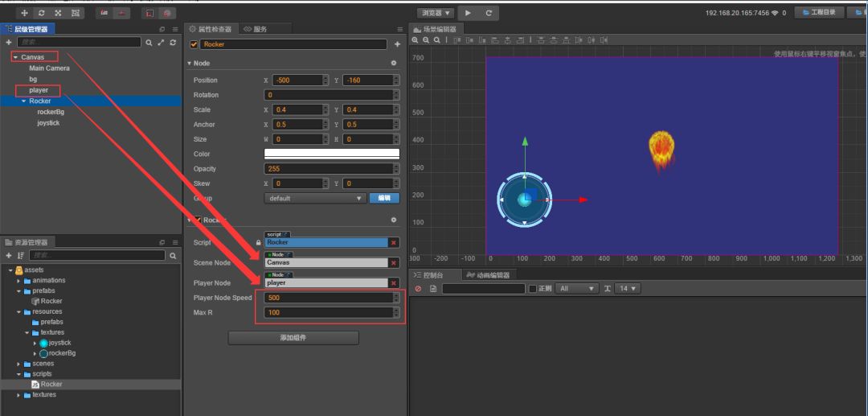Pop out the hierarchy panel
This screenshot has width=868, height=416.
click(162, 29)
